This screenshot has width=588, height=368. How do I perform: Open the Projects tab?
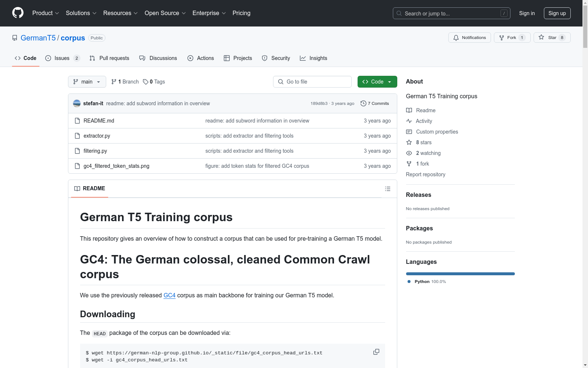pos(238,58)
